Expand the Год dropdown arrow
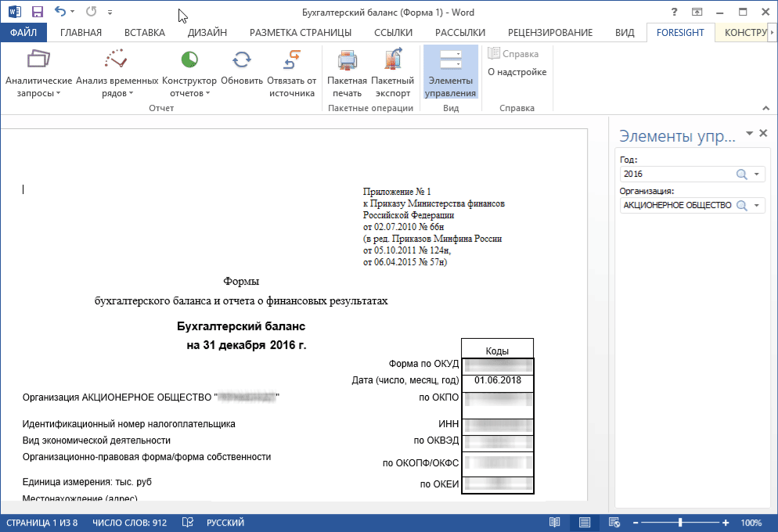The image size is (778, 532). point(757,174)
